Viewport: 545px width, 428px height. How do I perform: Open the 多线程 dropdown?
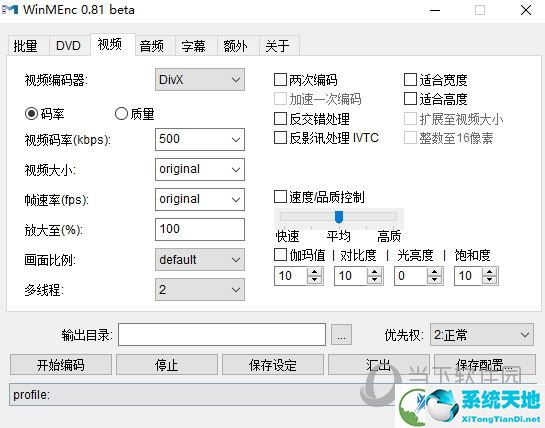pyautogui.click(x=200, y=289)
